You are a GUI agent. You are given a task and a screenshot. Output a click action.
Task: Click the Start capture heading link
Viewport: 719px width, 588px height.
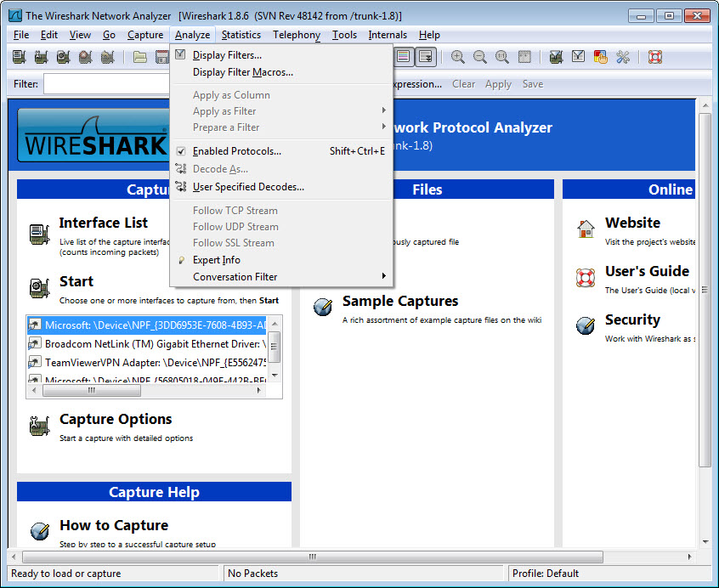[76, 281]
